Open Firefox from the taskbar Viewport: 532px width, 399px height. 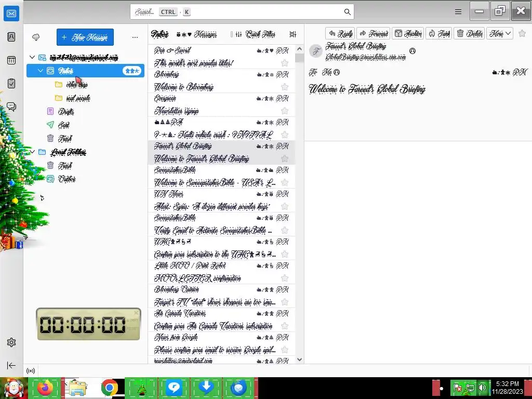45,388
